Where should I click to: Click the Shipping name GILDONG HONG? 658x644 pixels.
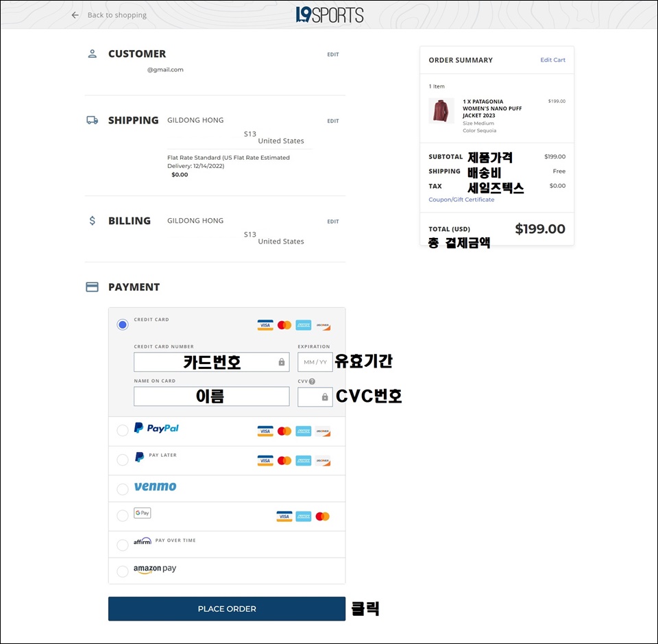coord(195,120)
